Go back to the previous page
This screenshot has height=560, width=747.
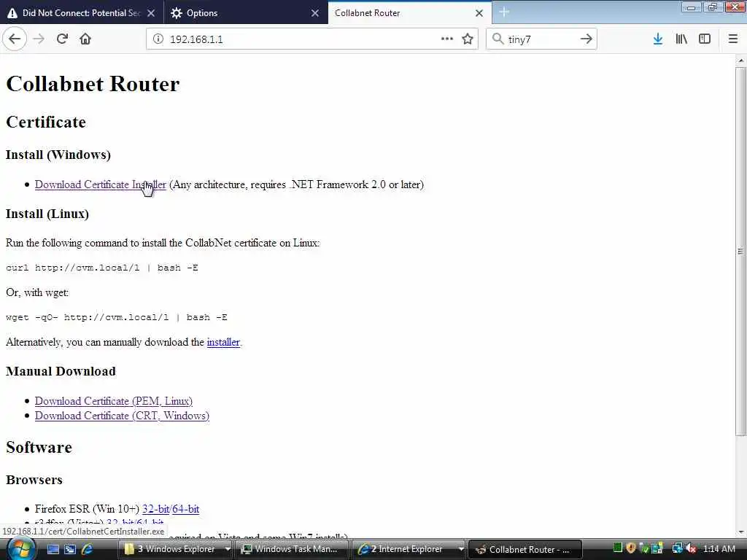(x=15, y=39)
